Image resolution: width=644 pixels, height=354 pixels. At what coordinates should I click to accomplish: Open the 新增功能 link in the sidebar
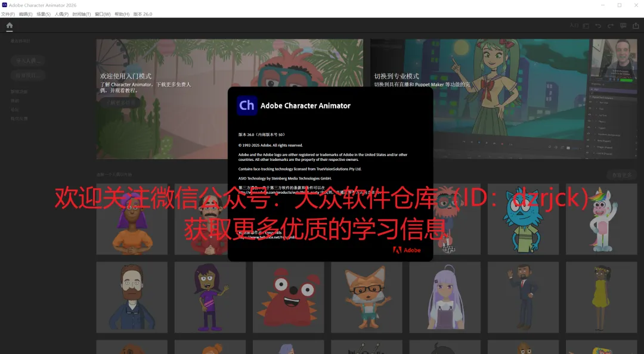point(19,92)
